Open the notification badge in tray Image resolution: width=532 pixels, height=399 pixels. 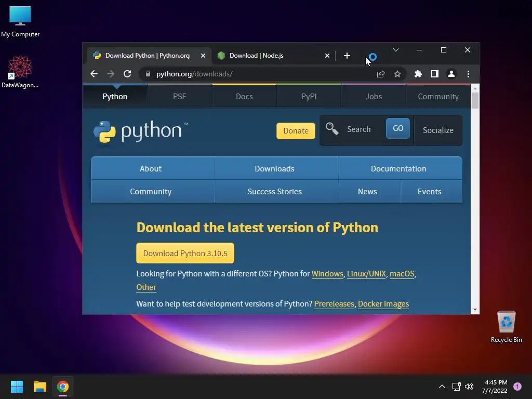[x=517, y=387]
